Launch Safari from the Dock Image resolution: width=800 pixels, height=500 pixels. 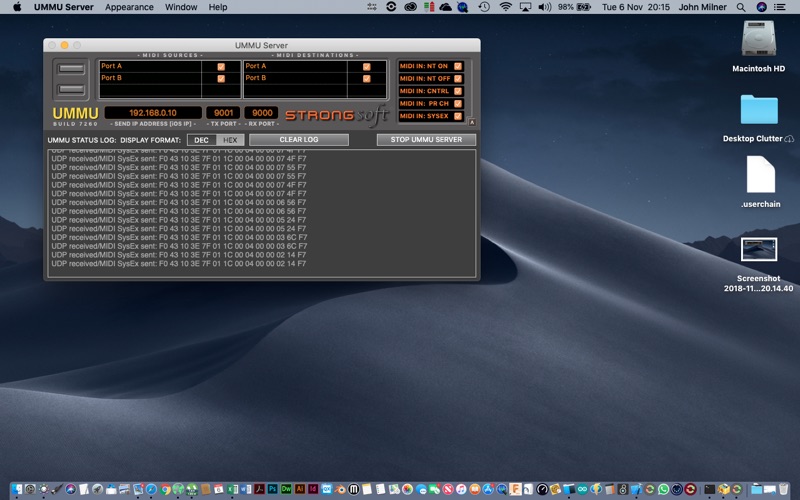(151, 489)
